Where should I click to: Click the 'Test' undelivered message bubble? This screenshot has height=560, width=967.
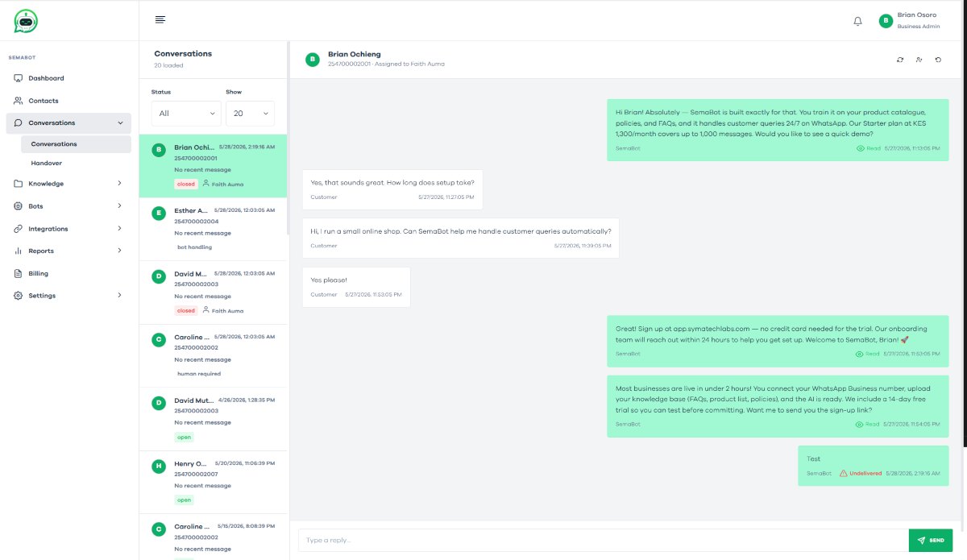point(873,466)
